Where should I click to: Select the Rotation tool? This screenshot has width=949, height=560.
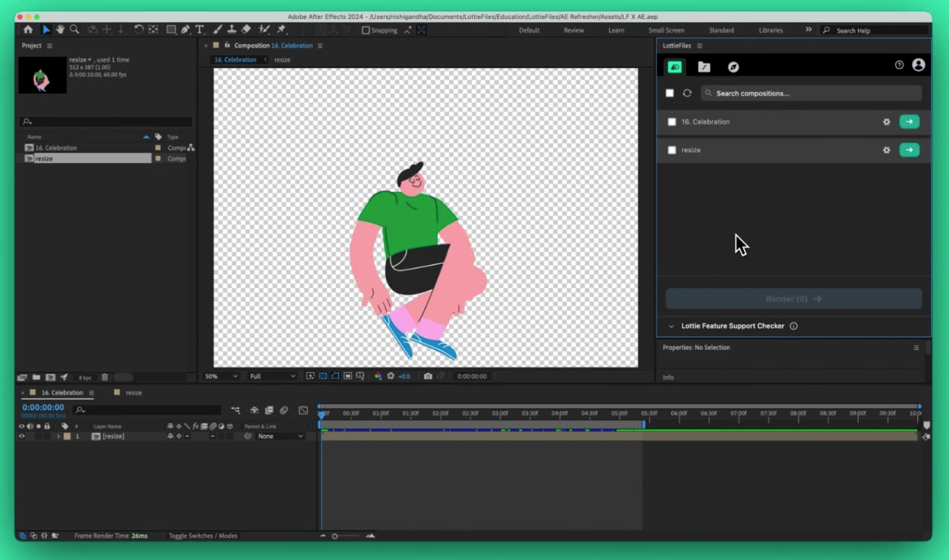140,30
